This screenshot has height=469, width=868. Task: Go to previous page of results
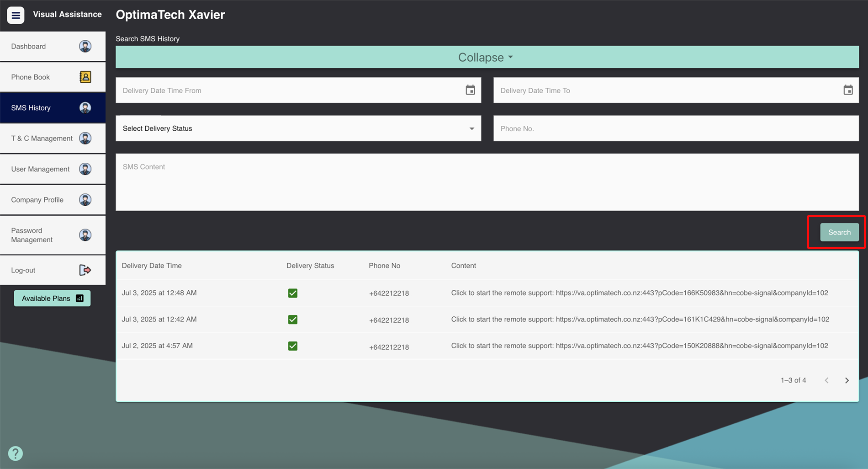(826, 380)
